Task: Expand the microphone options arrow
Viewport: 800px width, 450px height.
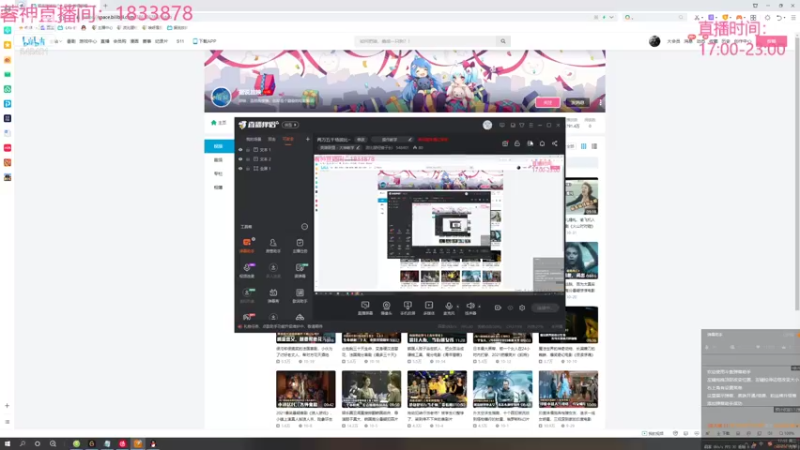Action: point(458,306)
